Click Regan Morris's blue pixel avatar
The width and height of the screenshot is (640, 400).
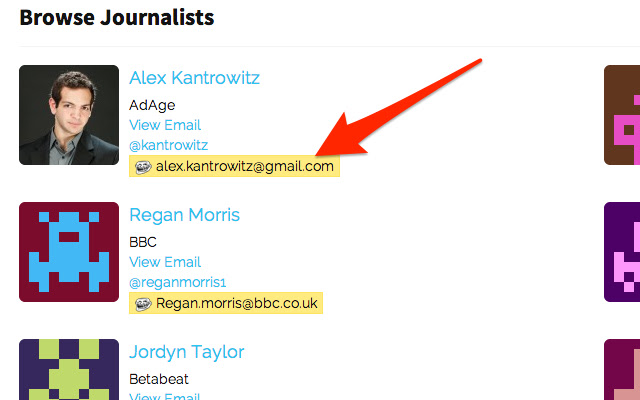point(69,252)
